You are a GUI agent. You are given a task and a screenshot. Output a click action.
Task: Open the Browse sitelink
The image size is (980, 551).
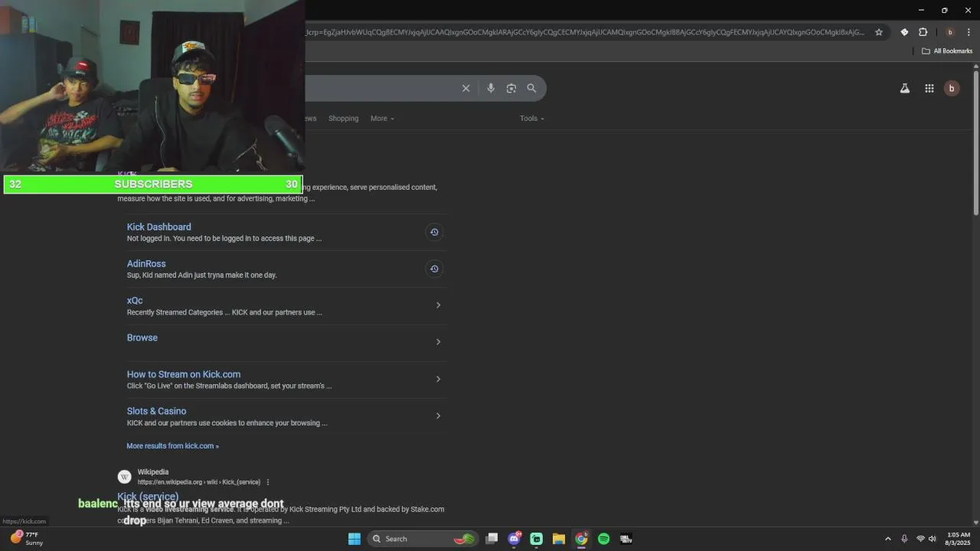point(142,337)
